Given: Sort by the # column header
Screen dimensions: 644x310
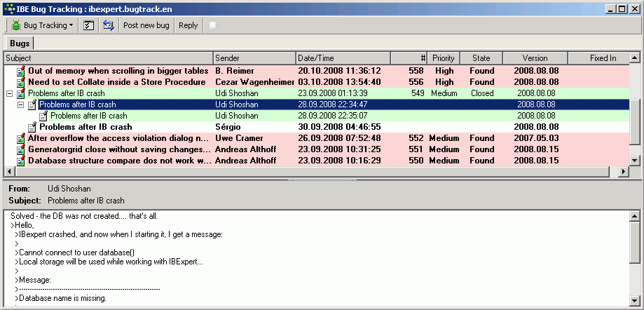Looking at the screenshot, I should click(409, 58).
